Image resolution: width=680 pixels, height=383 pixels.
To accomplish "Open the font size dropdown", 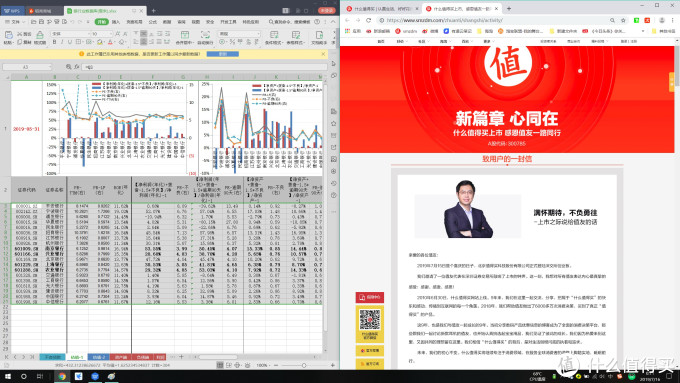I will tap(101, 33).
